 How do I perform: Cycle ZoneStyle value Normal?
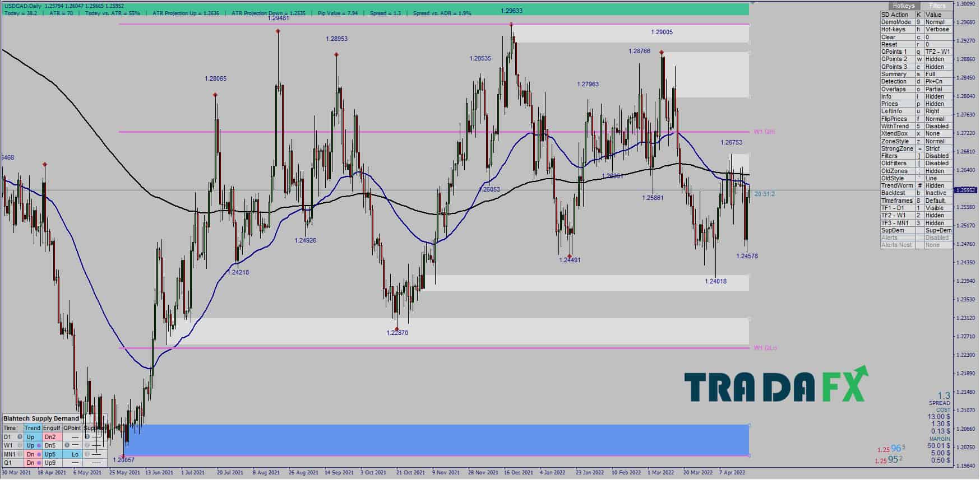(x=938, y=141)
